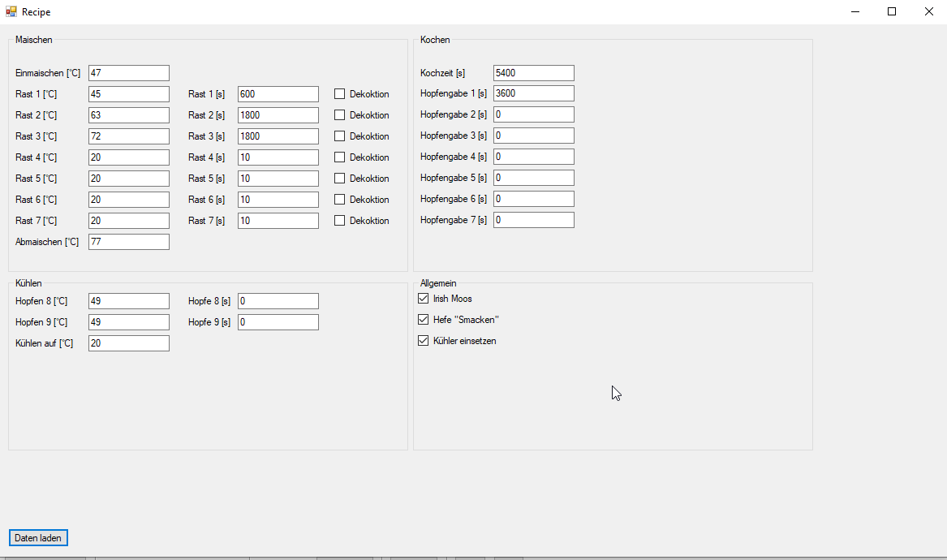This screenshot has width=947, height=560.
Task: Uncheck the Irish Moos checkbox
Action: coord(423,299)
